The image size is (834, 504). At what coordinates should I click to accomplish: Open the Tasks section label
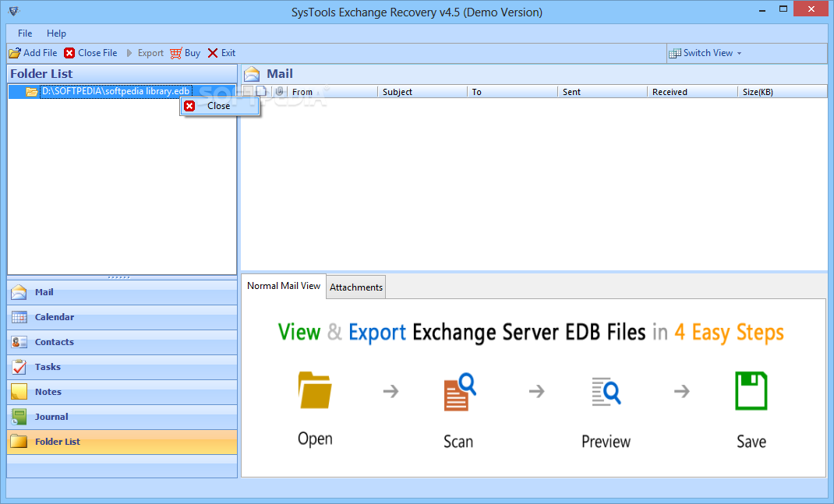click(48, 367)
